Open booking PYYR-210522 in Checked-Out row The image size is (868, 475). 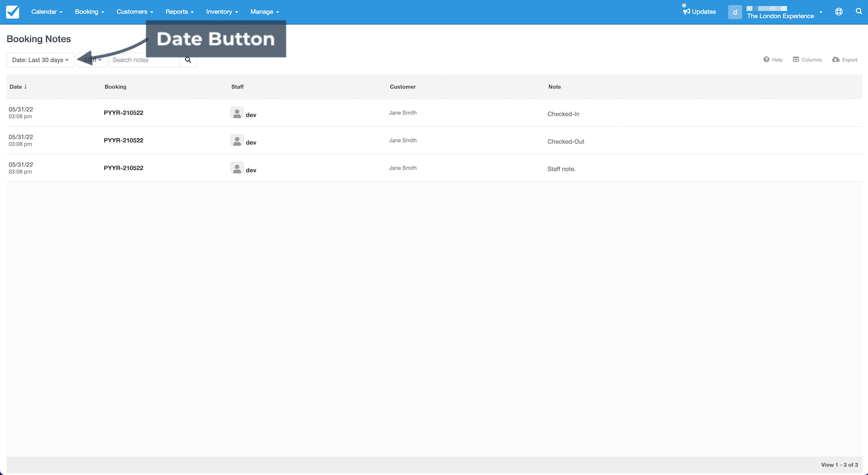pos(123,140)
